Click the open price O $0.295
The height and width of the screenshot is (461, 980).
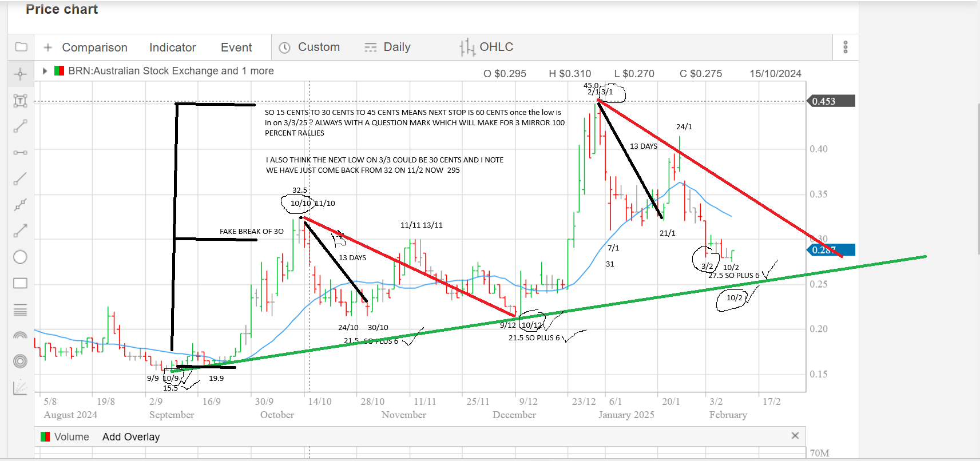pyautogui.click(x=505, y=74)
